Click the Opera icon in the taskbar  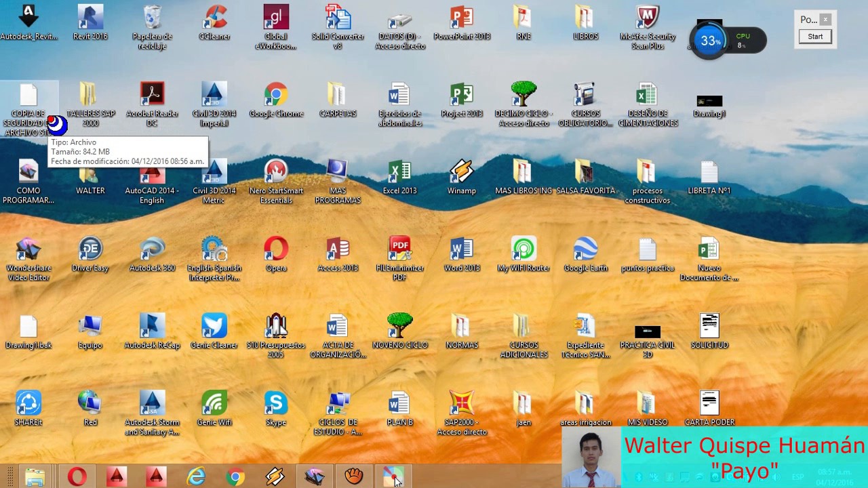[x=77, y=476]
